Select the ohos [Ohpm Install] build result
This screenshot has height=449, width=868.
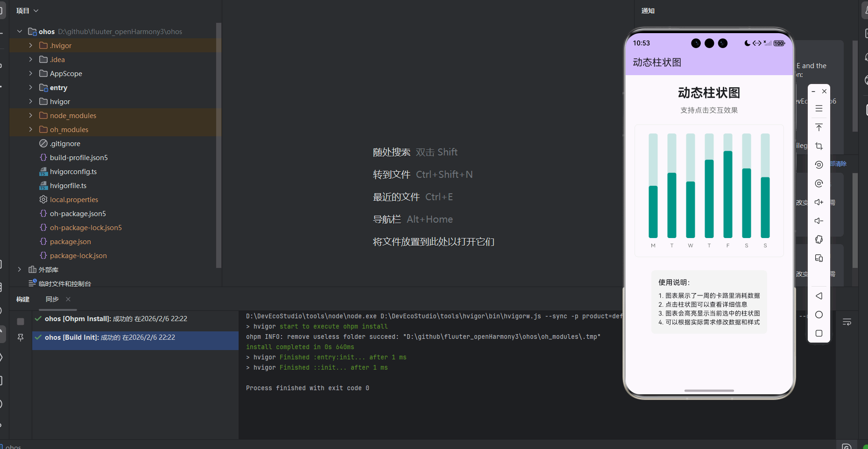(135, 319)
